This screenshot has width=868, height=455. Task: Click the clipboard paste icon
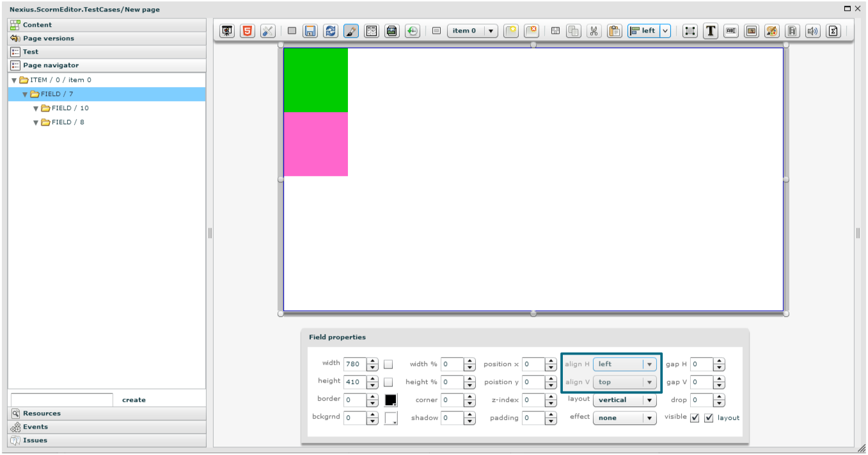pyautogui.click(x=615, y=31)
